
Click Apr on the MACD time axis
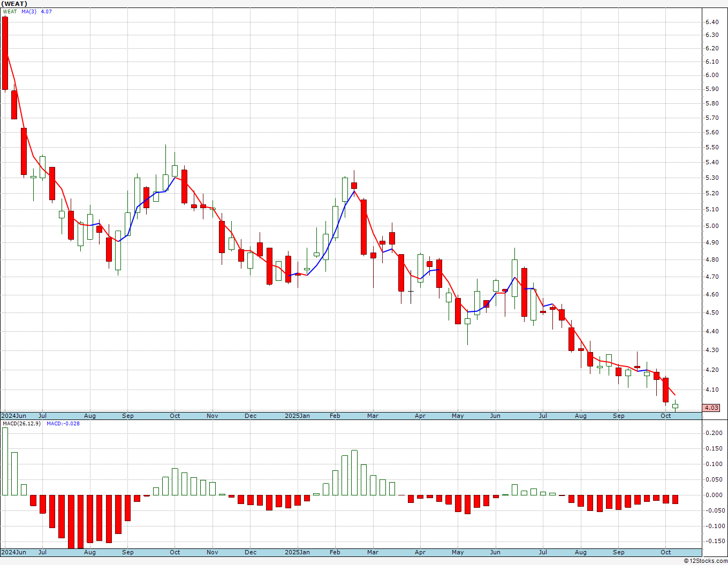[x=420, y=552]
